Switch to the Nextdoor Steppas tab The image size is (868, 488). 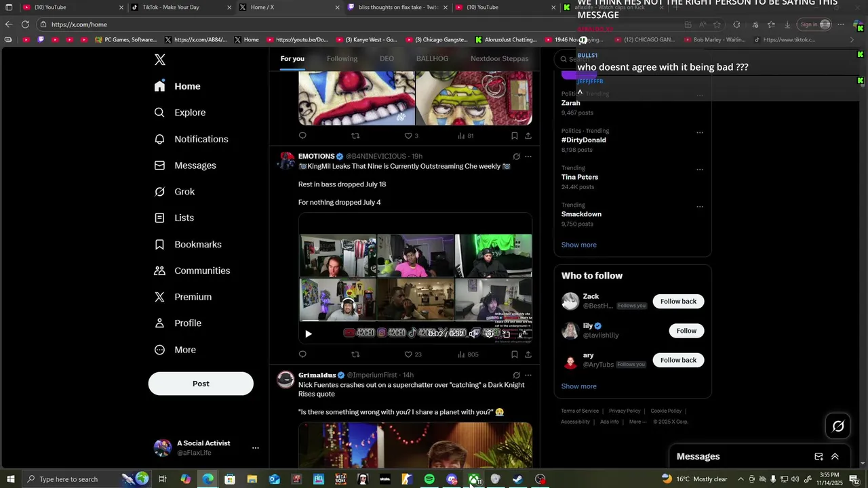499,59
